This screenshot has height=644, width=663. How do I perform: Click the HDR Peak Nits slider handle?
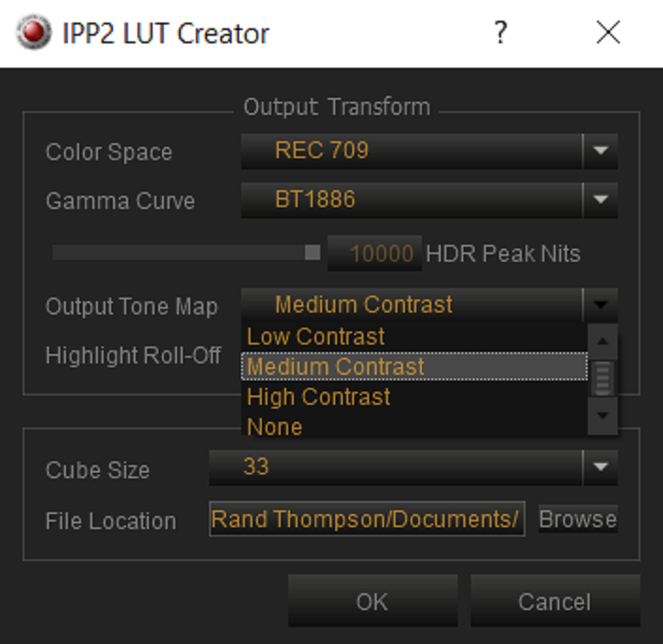(313, 252)
